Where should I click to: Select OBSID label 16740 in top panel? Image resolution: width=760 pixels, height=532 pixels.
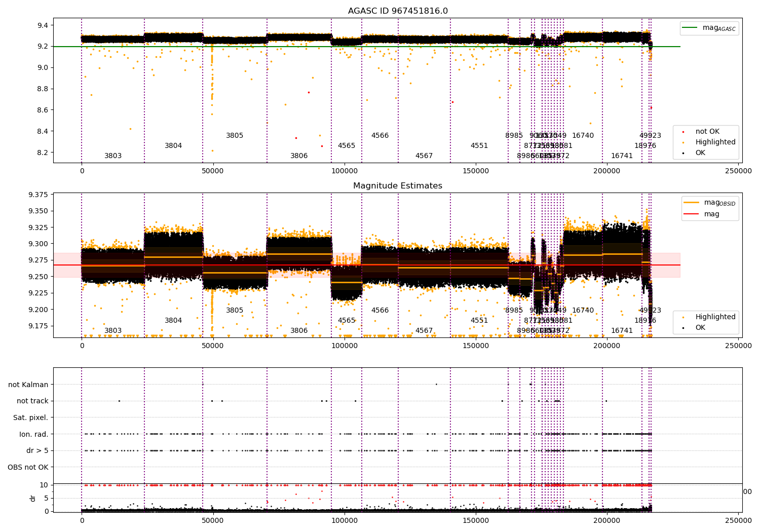pos(583,136)
